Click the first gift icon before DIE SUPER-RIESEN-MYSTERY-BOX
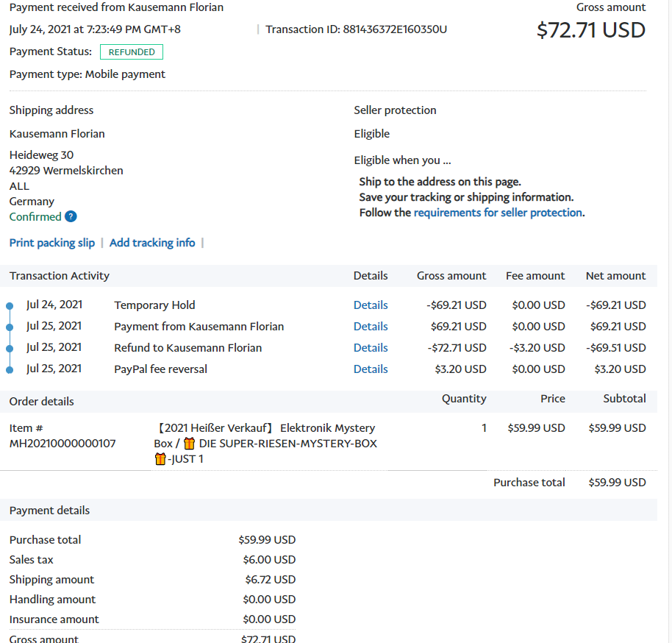672x643 pixels. coord(189,444)
